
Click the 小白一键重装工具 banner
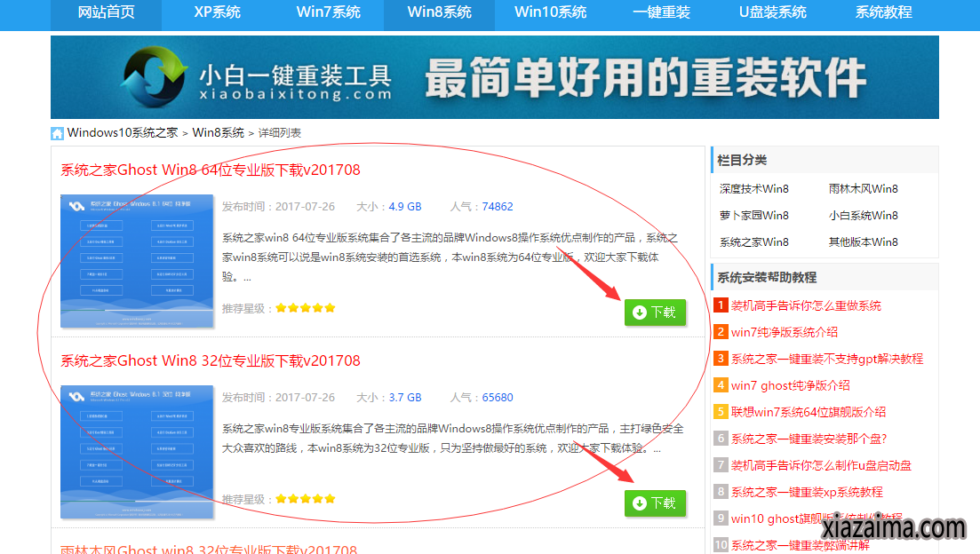click(x=494, y=77)
